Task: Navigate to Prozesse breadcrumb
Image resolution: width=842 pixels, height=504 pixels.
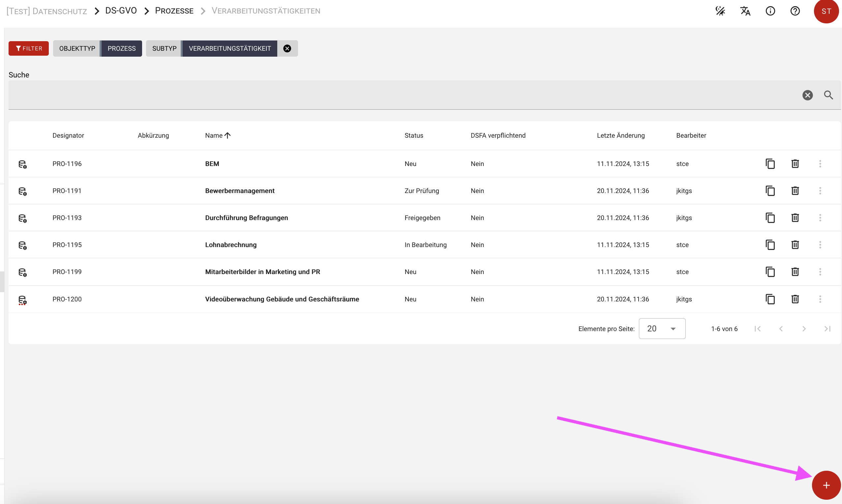Action: pyautogui.click(x=174, y=11)
